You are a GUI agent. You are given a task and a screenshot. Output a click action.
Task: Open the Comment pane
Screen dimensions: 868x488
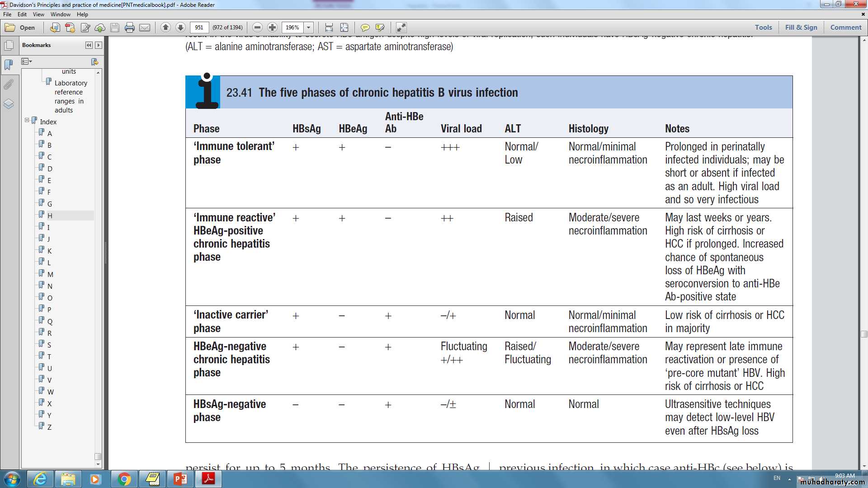845,27
